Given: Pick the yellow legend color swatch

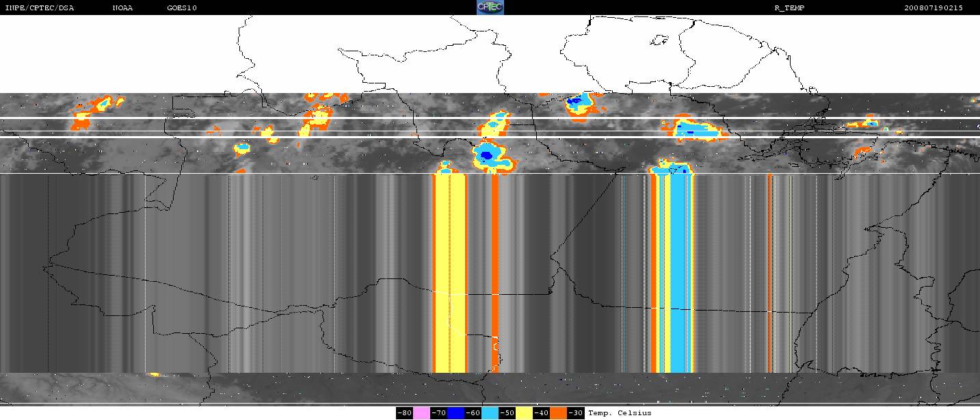Looking at the screenshot, I should coord(524,413).
